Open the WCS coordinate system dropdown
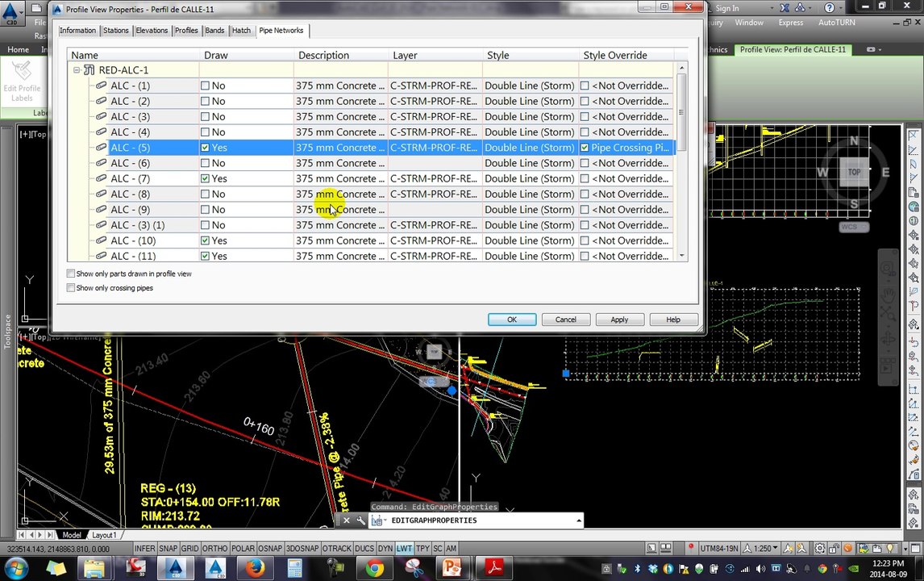This screenshot has height=581, width=924. [x=854, y=227]
